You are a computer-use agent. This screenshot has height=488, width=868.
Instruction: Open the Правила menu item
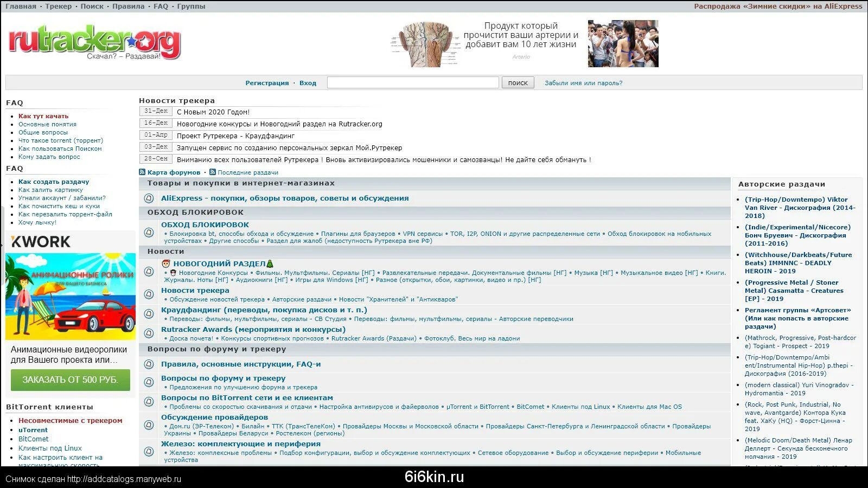[x=129, y=7]
